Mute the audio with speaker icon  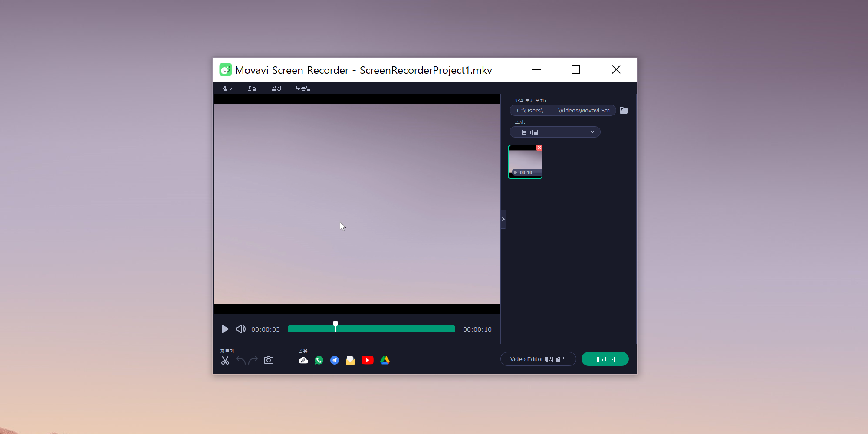241,329
